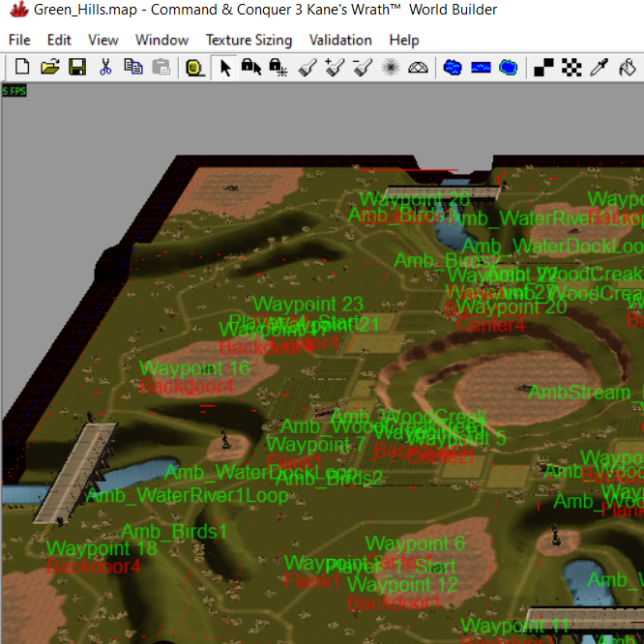Screen dimensions: 644x644
Task: Select the bridge over the left river
Action: point(74,473)
